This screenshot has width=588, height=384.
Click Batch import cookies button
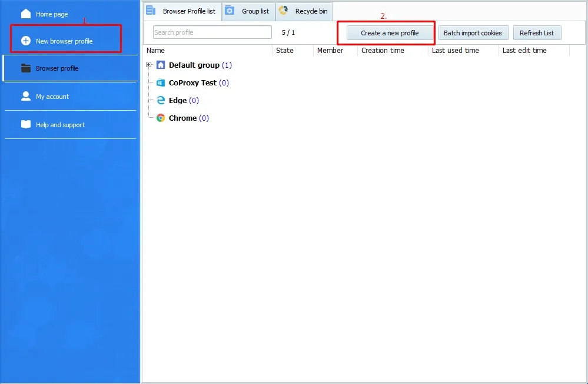click(x=473, y=33)
